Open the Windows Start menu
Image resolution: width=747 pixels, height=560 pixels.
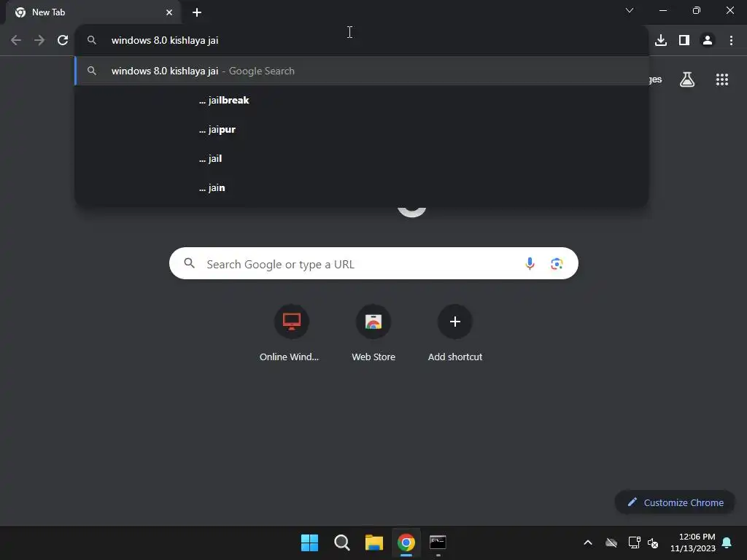tap(309, 542)
